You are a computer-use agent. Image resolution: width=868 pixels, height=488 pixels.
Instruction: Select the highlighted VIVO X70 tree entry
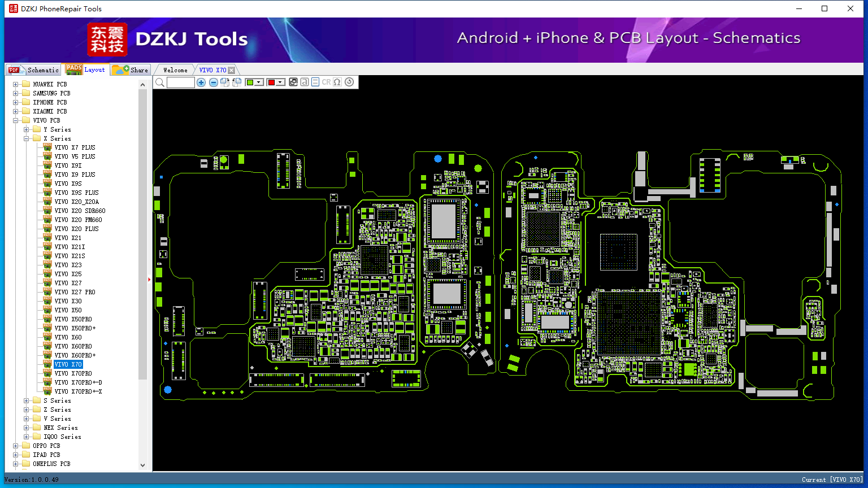[68, 364]
